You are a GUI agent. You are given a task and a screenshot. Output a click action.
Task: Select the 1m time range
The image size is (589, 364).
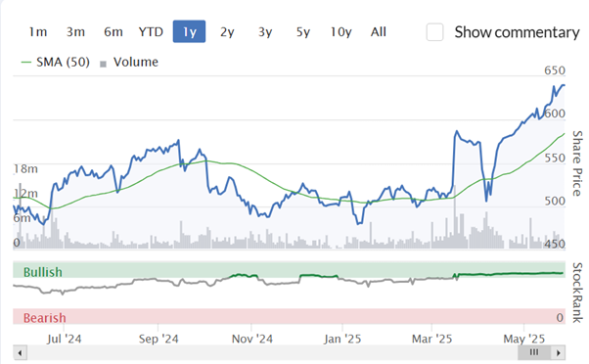pos(38,32)
